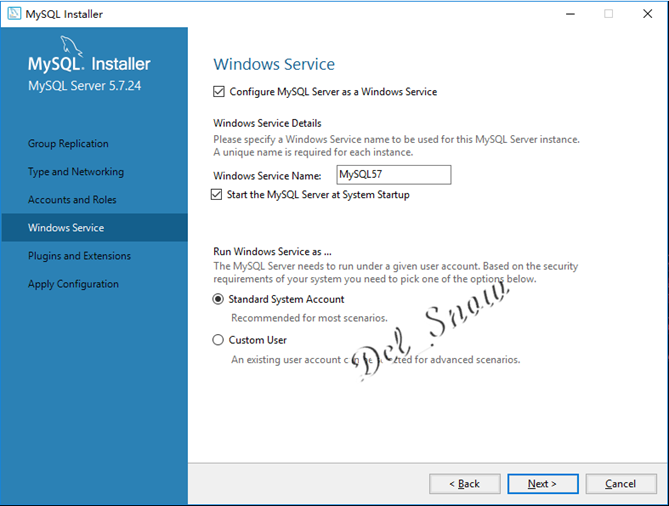The image size is (669, 506).
Task: Select the Standard System Account option
Action: [x=218, y=299]
